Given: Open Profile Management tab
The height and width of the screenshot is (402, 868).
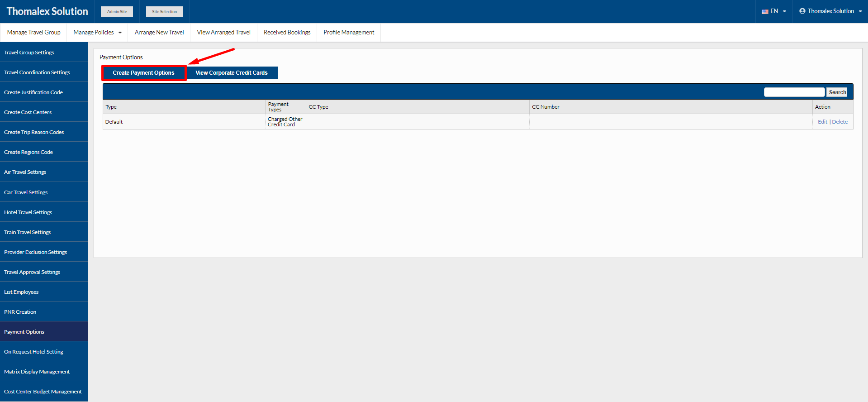Looking at the screenshot, I should pos(349,33).
